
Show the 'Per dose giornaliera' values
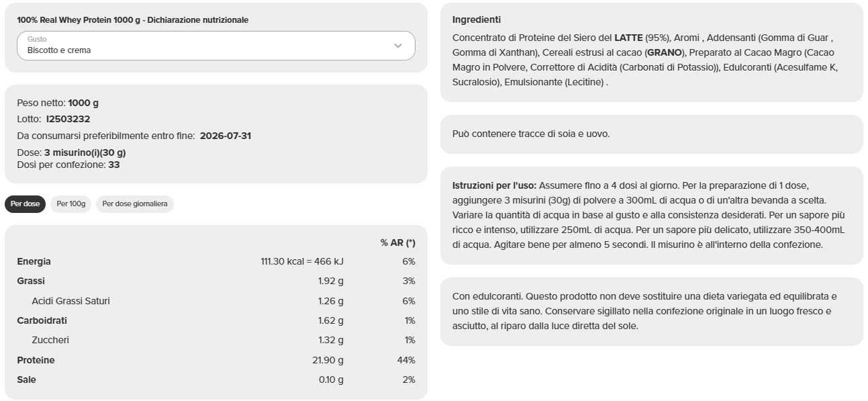coord(135,204)
